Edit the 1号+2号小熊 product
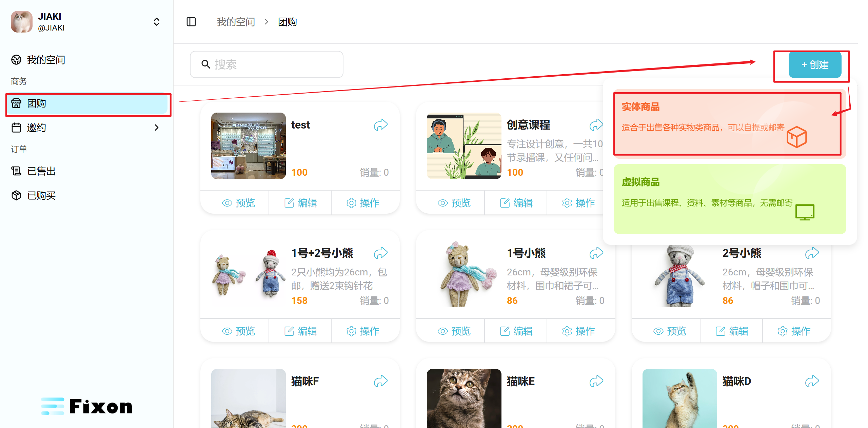Viewport: 868px width, 428px height. tap(300, 331)
